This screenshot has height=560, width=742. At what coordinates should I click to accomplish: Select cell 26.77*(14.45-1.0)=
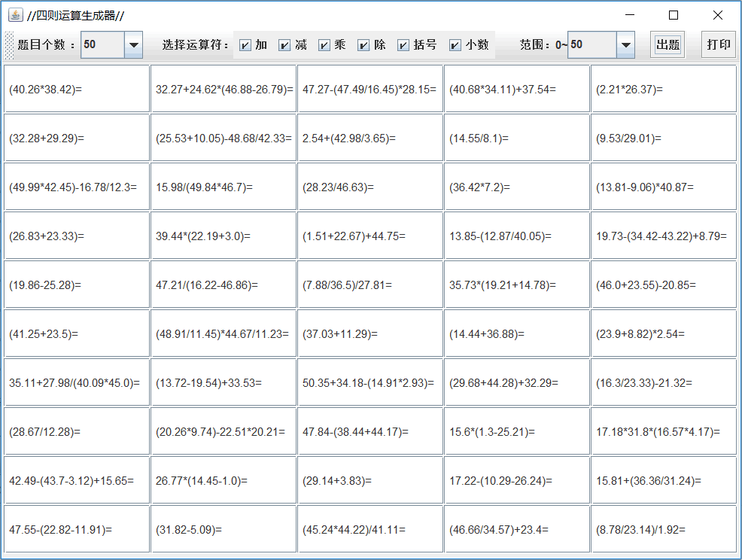click(224, 480)
